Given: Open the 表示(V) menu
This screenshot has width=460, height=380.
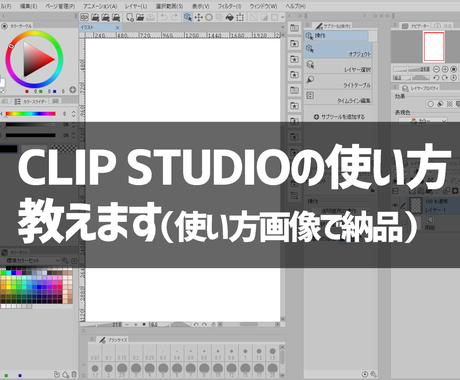Looking at the screenshot, I should [x=201, y=6].
